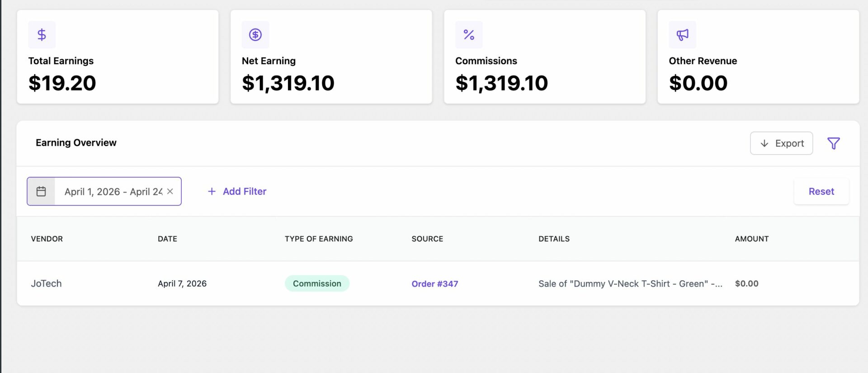Reset the applied filters
The width and height of the screenshot is (868, 373).
(821, 191)
